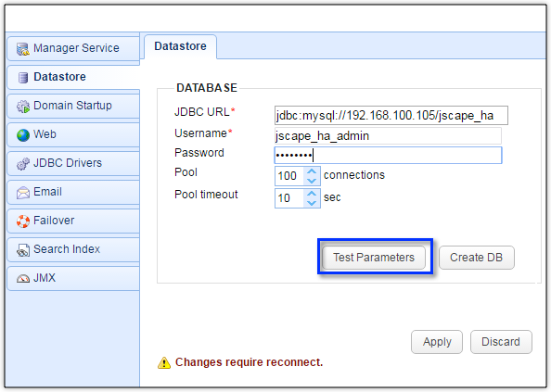
Task: Click the Create DB button
Action: tap(477, 258)
